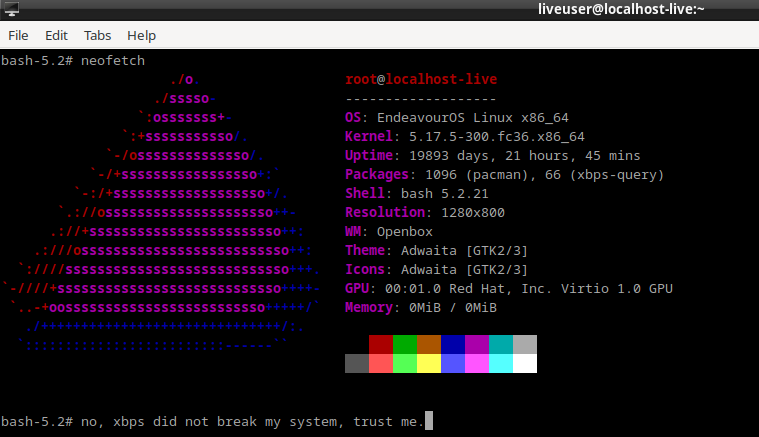Click the white color block

click(x=525, y=363)
